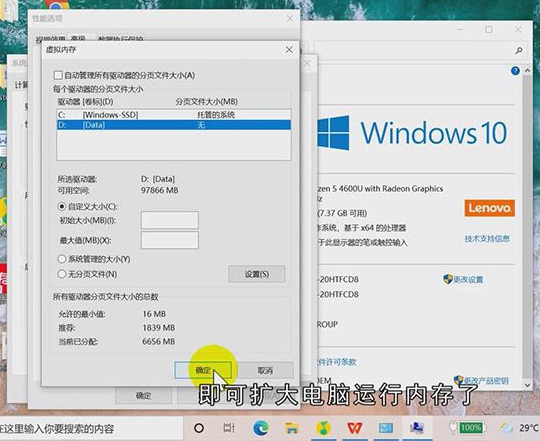This screenshot has height=441, width=540.
Task: Open Task View on taskbar
Action: coord(229,428)
